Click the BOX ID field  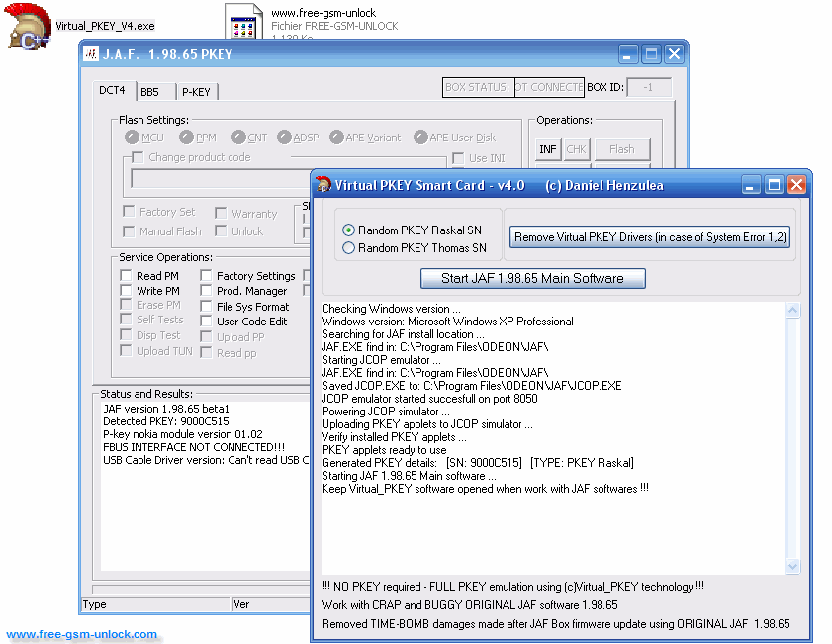[649, 87]
